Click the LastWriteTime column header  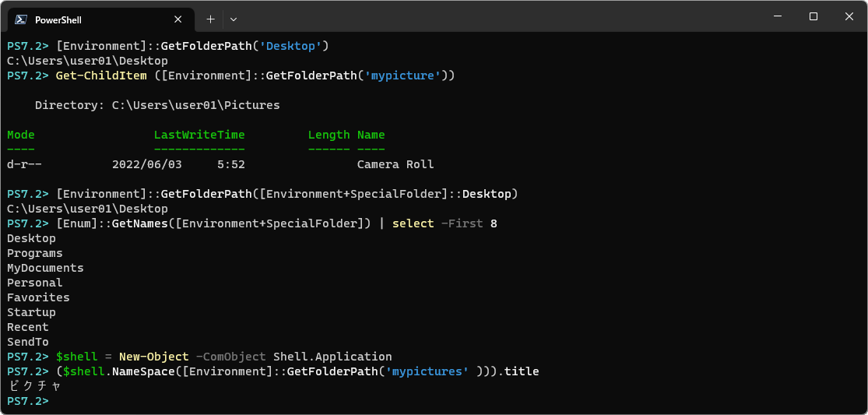click(199, 135)
